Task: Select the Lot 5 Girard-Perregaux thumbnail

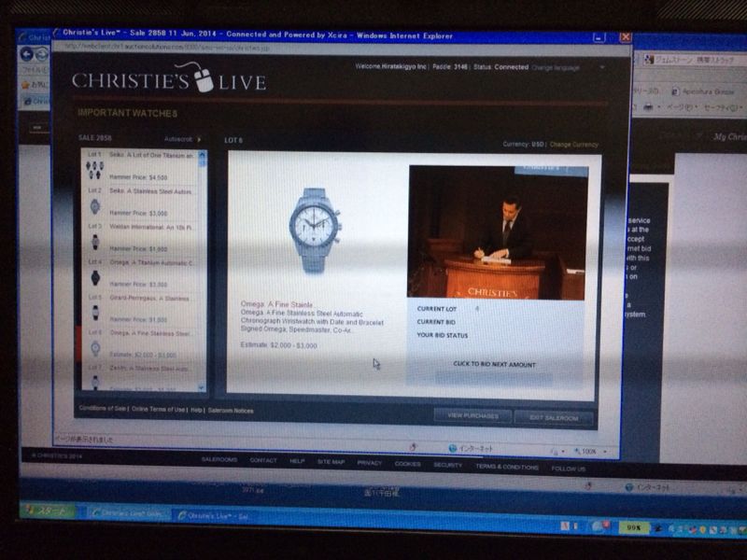Action: [x=95, y=313]
